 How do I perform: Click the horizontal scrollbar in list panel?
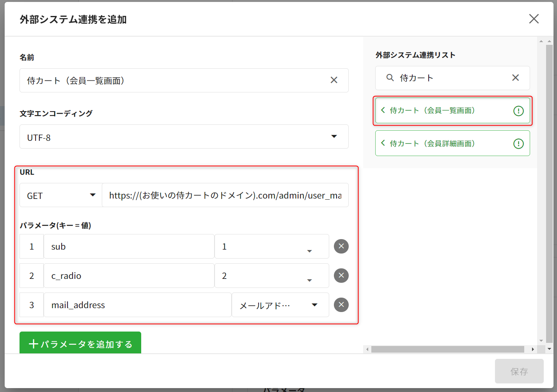click(447, 349)
